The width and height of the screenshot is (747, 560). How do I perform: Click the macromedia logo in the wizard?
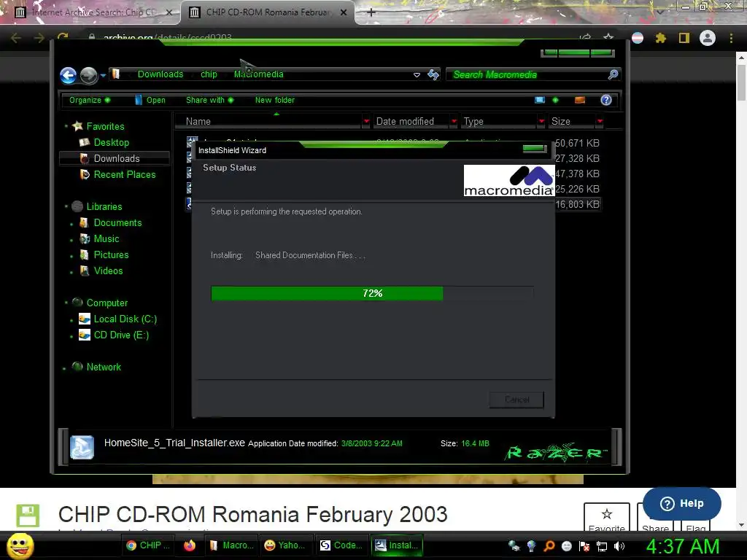509,181
